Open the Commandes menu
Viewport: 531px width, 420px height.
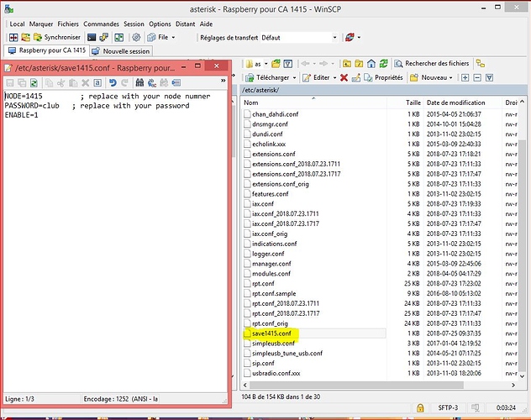(x=101, y=24)
